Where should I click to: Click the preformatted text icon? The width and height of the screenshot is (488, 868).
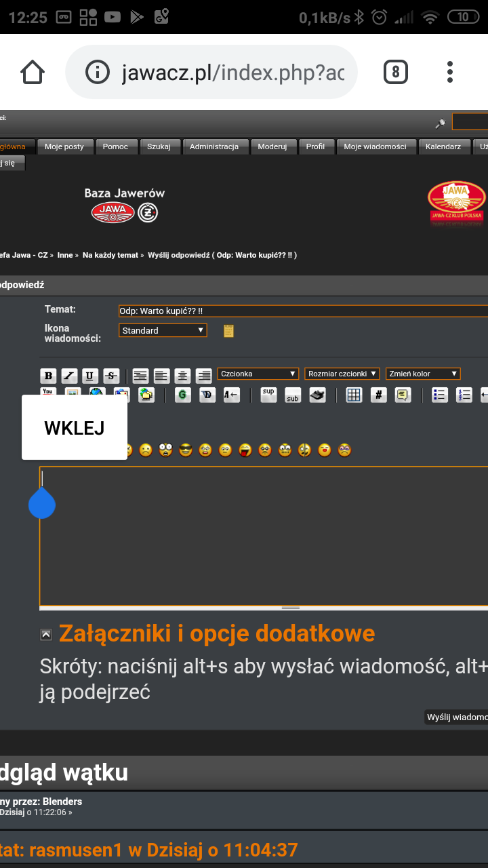(140, 376)
